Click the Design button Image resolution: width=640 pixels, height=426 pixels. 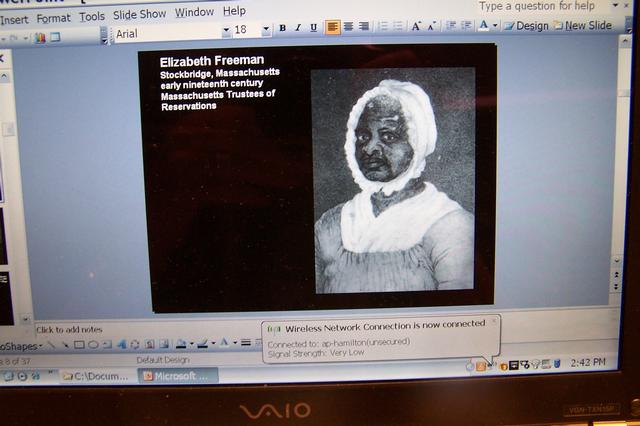click(x=527, y=25)
